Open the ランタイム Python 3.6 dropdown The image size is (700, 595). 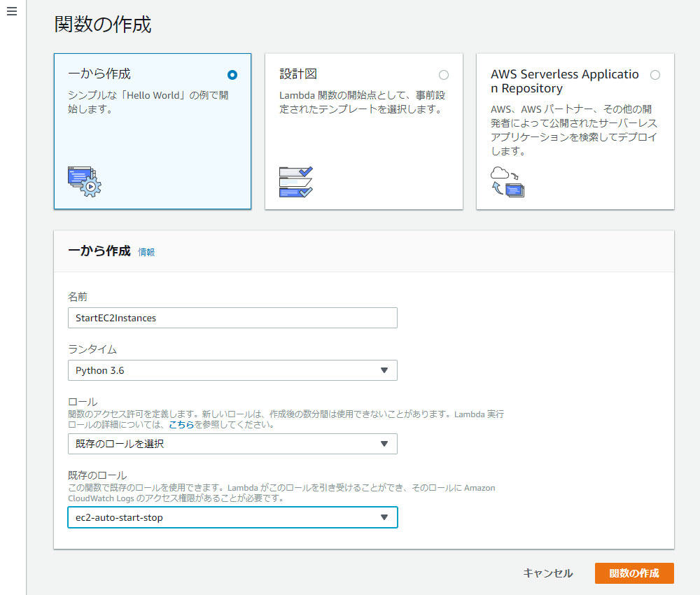click(232, 370)
